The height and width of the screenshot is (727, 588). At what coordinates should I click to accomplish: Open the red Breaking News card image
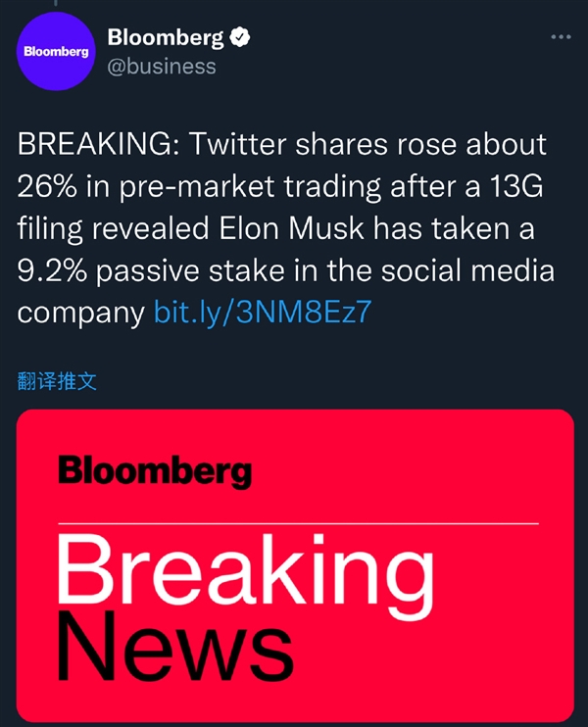pos(295,564)
